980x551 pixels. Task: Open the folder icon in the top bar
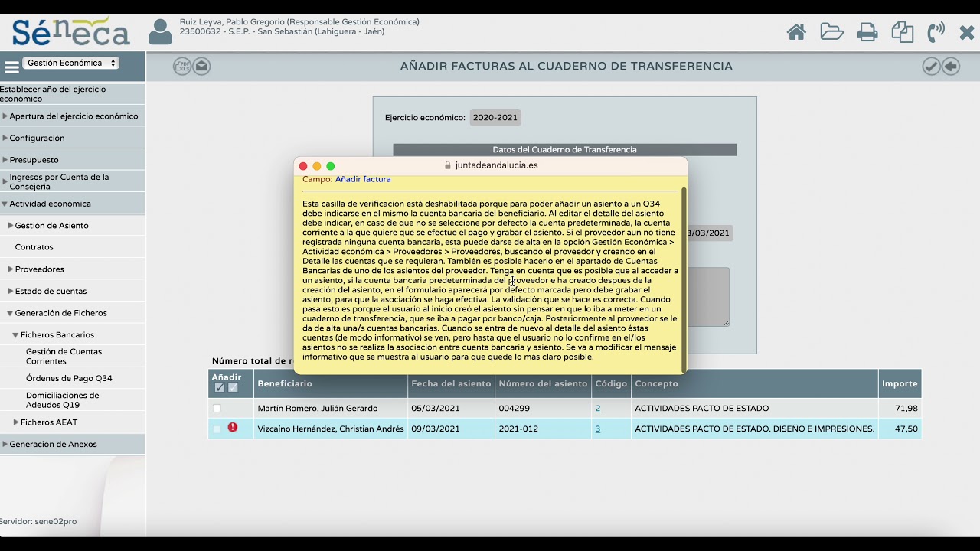click(831, 32)
